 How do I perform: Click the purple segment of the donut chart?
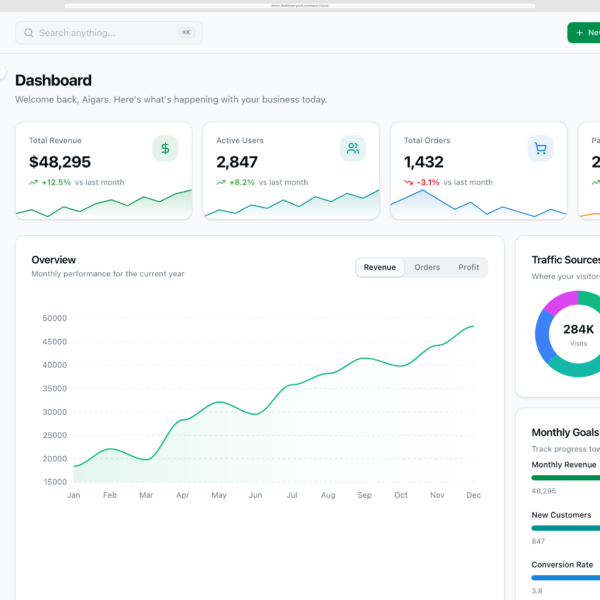[562, 301]
